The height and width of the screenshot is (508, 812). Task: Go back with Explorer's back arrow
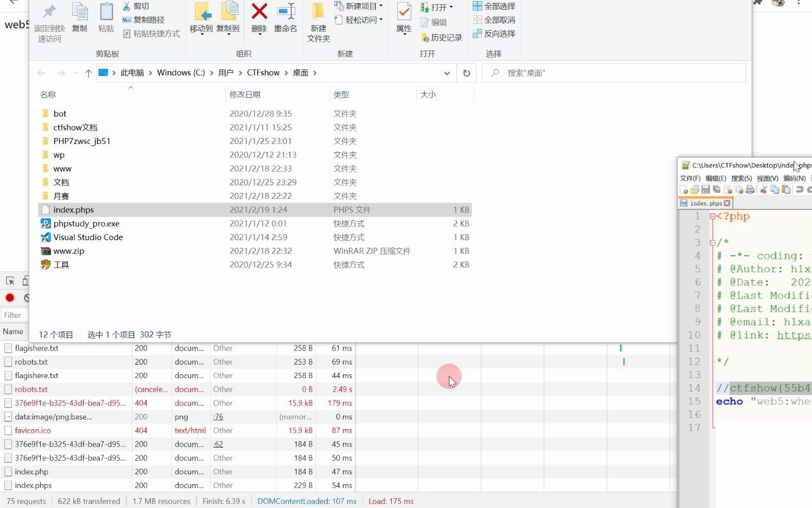tap(42, 73)
